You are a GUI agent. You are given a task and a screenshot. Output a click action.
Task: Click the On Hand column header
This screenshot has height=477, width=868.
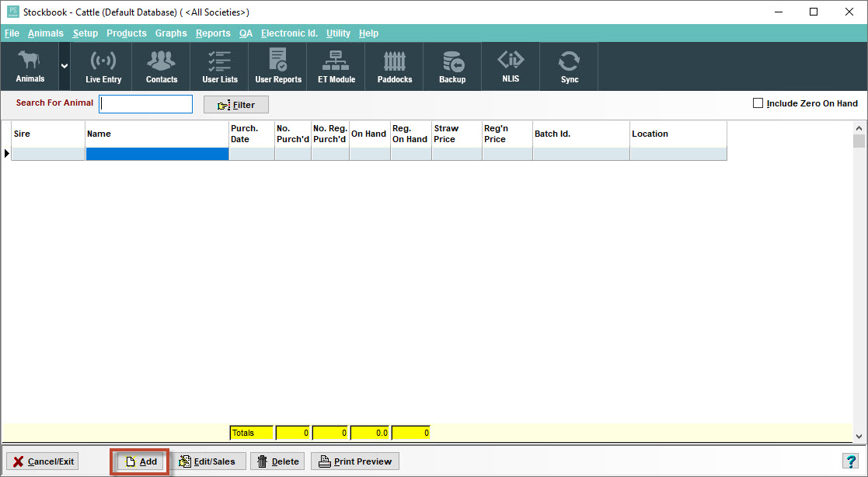pyautogui.click(x=370, y=134)
